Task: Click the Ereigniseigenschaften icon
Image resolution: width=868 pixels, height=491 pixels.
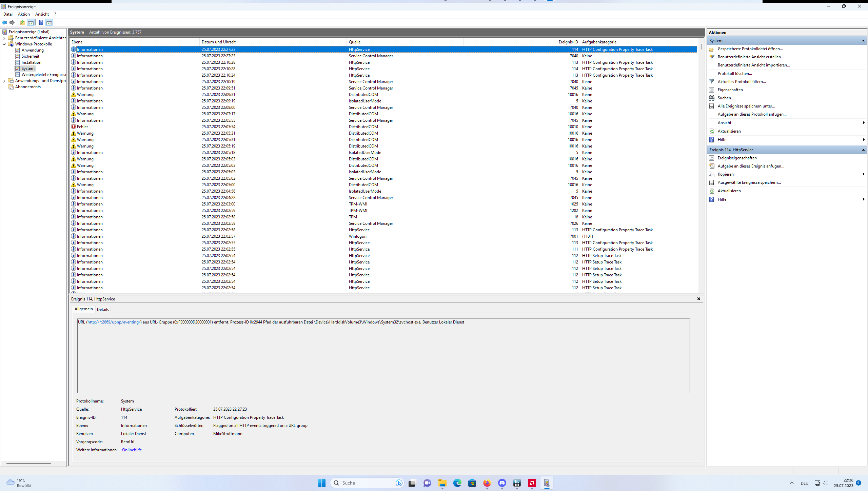Action: click(x=712, y=158)
